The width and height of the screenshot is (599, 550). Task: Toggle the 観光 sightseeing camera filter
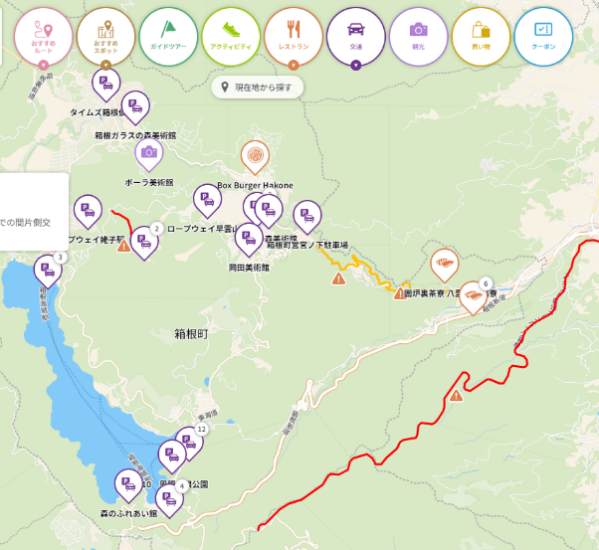tap(418, 37)
